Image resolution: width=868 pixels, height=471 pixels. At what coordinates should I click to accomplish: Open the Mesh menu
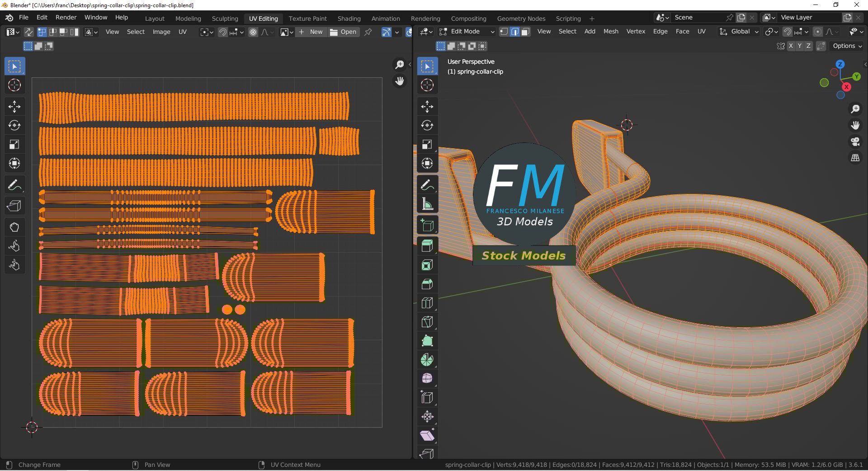(611, 32)
